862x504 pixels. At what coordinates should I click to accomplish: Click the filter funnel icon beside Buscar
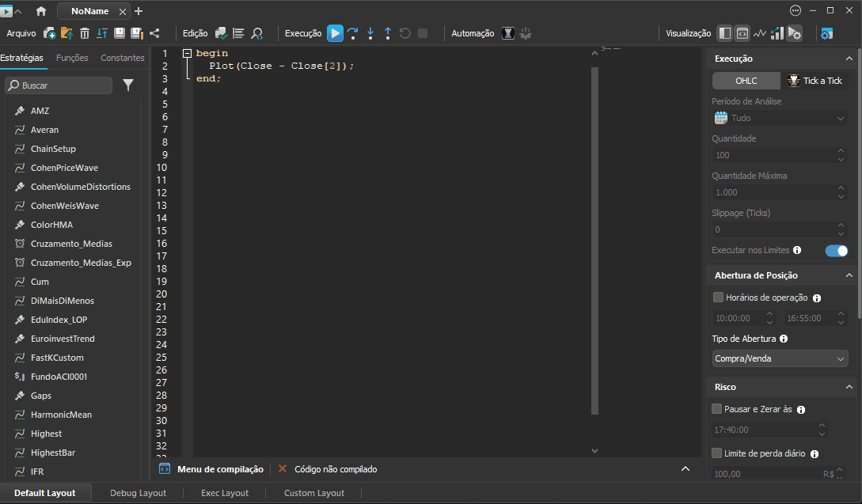click(128, 85)
